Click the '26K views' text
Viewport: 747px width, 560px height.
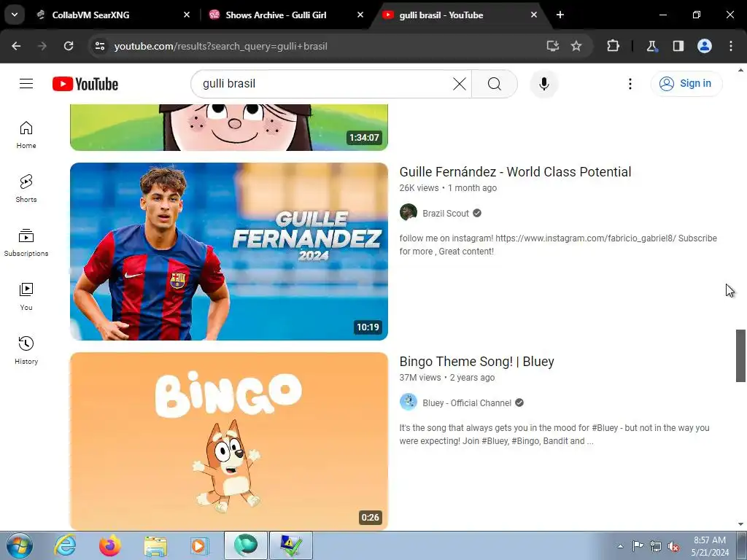click(x=419, y=188)
